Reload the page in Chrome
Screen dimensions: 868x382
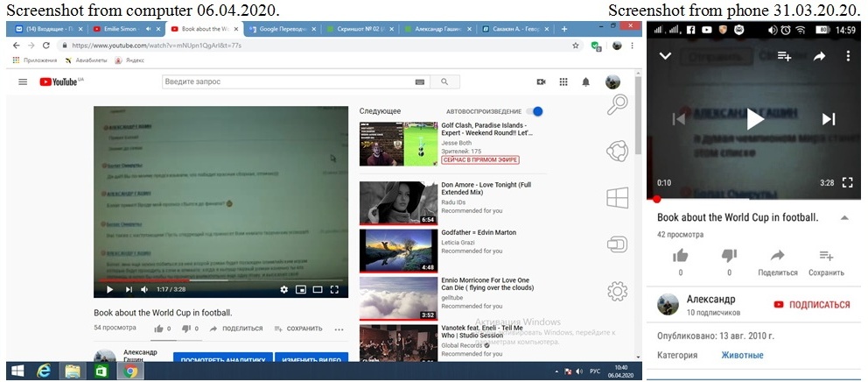(46, 46)
